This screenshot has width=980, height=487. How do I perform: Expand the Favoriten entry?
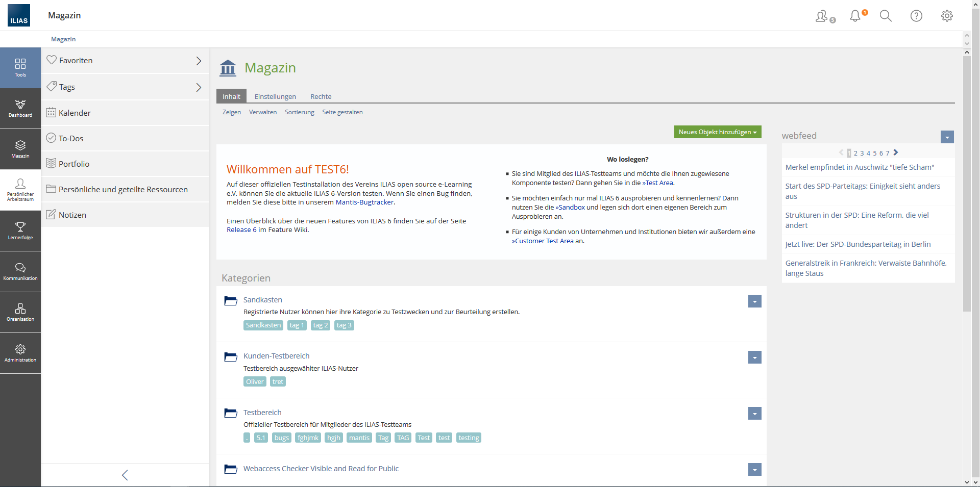pos(199,61)
